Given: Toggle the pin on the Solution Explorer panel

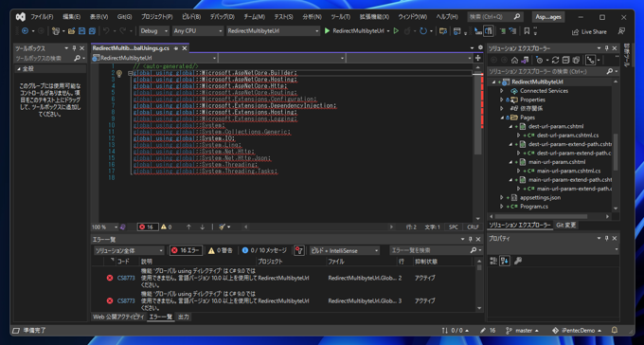Looking at the screenshot, I should [607, 48].
